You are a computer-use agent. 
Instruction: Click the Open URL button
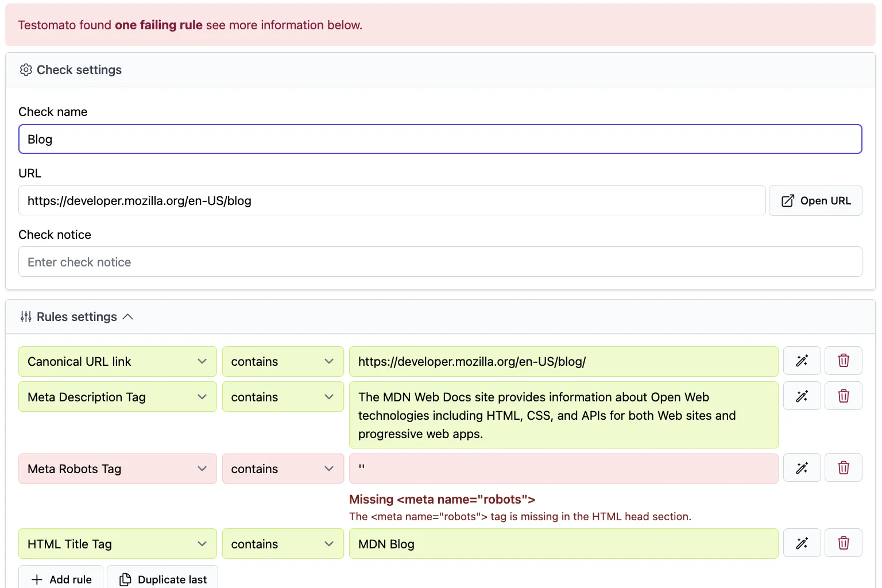pyautogui.click(x=815, y=200)
